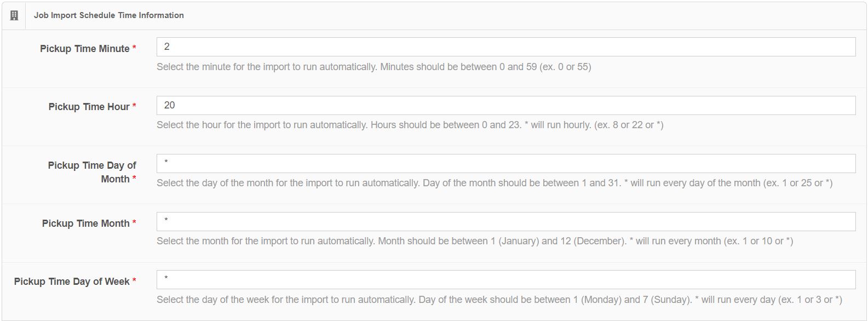Click the Pickup Time Hour label
Viewport: 868px width, 321px height.
[x=89, y=107]
